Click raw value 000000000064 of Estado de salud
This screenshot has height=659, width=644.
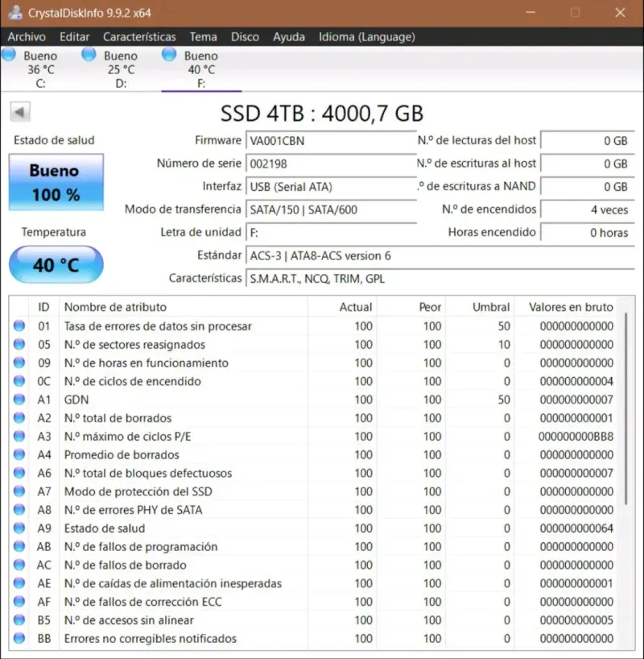pyautogui.click(x=576, y=528)
